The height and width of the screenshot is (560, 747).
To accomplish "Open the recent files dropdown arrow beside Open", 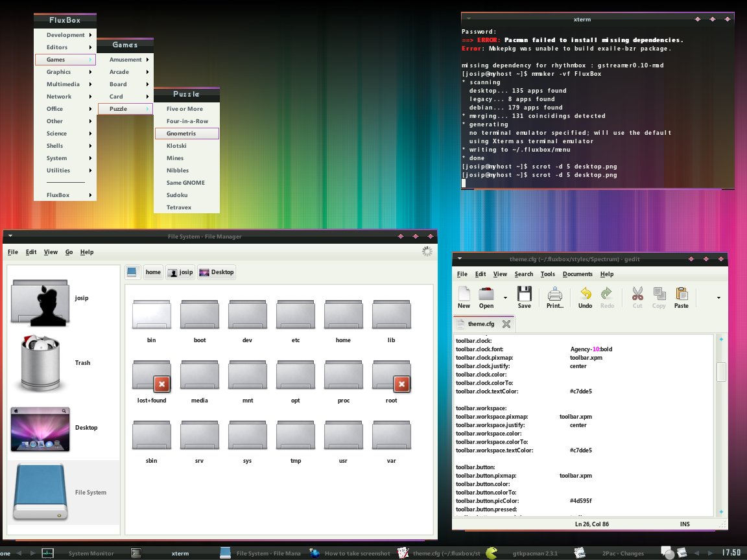I will tap(505, 297).
